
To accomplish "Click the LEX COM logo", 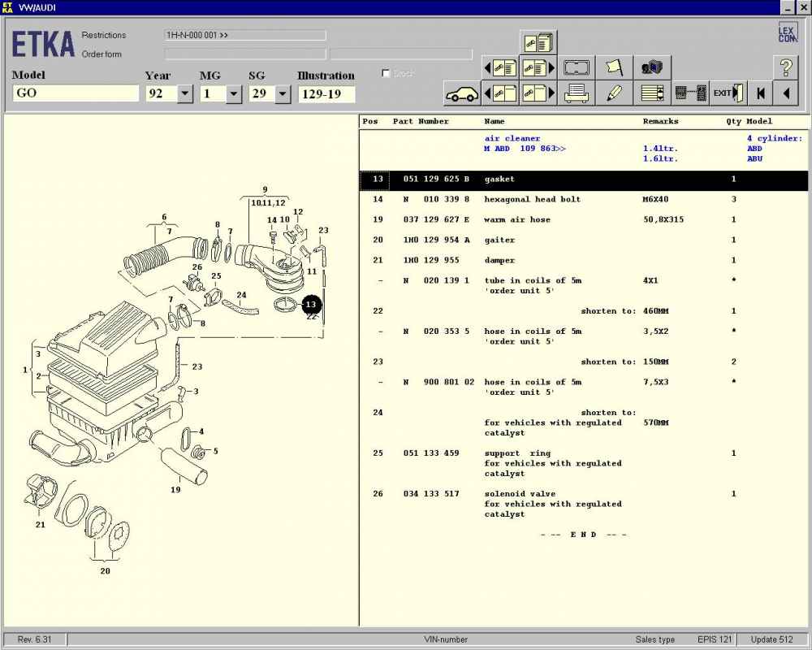I will point(788,32).
